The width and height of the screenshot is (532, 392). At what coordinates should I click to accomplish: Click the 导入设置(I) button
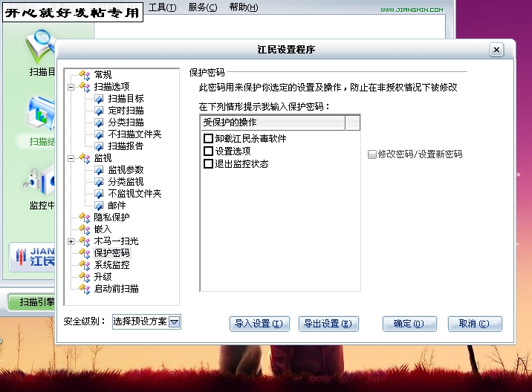(259, 324)
